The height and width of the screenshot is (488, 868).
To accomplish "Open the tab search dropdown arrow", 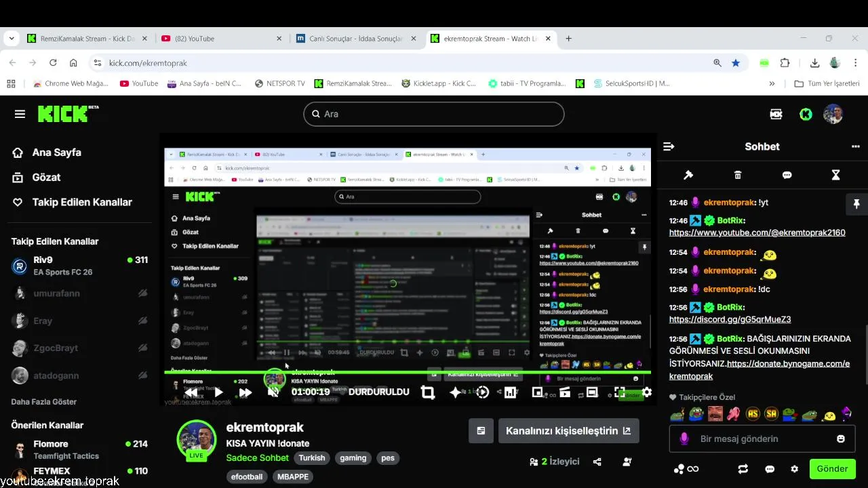I will (x=11, y=39).
